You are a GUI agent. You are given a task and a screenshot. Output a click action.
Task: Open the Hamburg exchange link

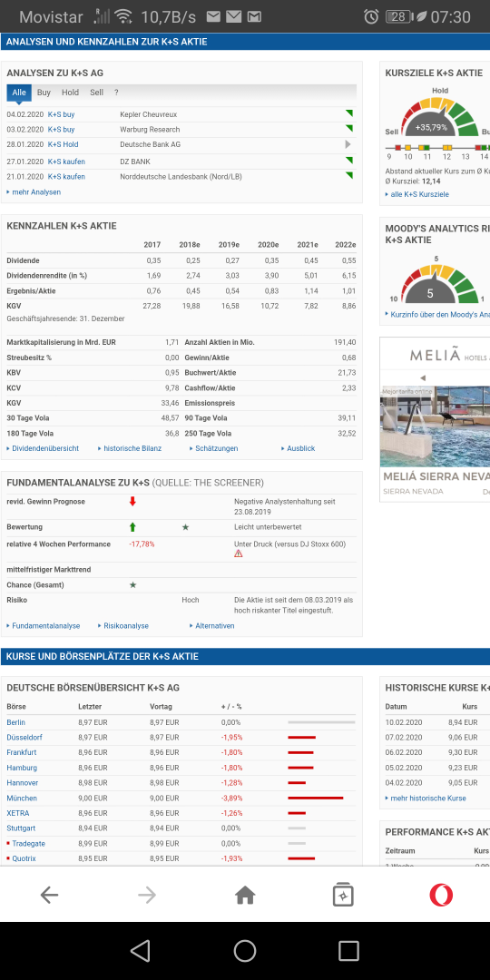pos(22,768)
